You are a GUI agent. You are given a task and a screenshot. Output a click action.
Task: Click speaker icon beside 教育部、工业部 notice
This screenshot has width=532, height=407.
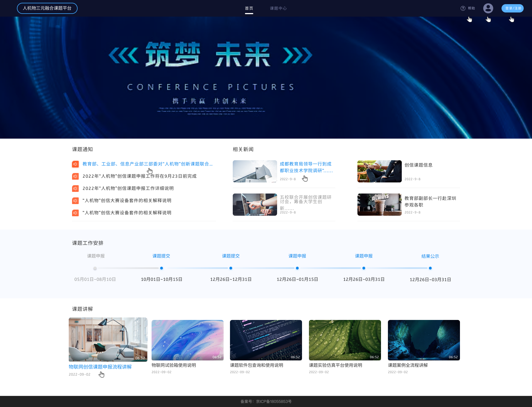[x=75, y=164]
